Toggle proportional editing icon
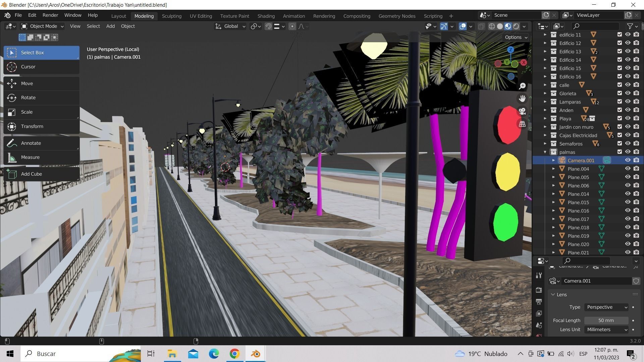The width and height of the screenshot is (644, 362). (x=292, y=26)
